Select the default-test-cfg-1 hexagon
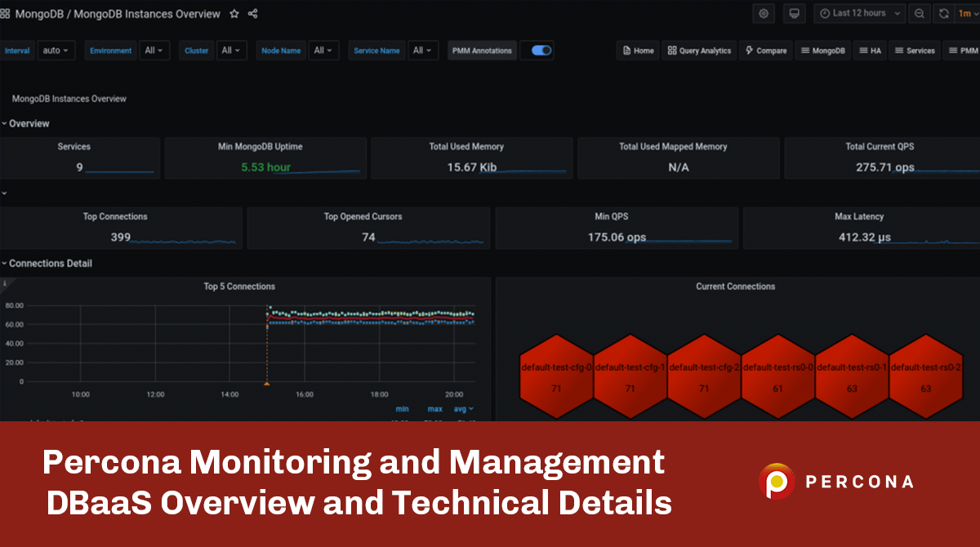The width and height of the screenshot is (980, 547). point(630,376)
